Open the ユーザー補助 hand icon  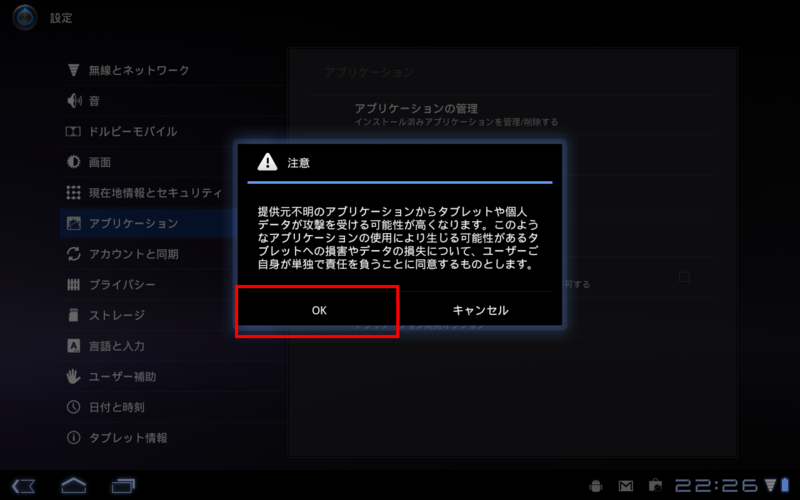click(73, 376)
